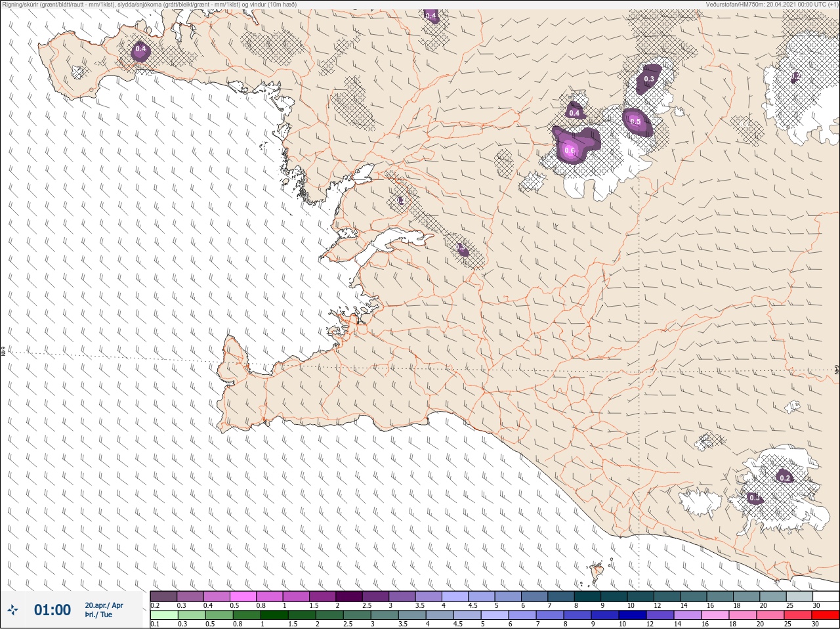Image resolution: width=840 pixels, height=629 pixels.
Task: Click the 0.2 value on the southeast glacier
Action: click(785, 479)
